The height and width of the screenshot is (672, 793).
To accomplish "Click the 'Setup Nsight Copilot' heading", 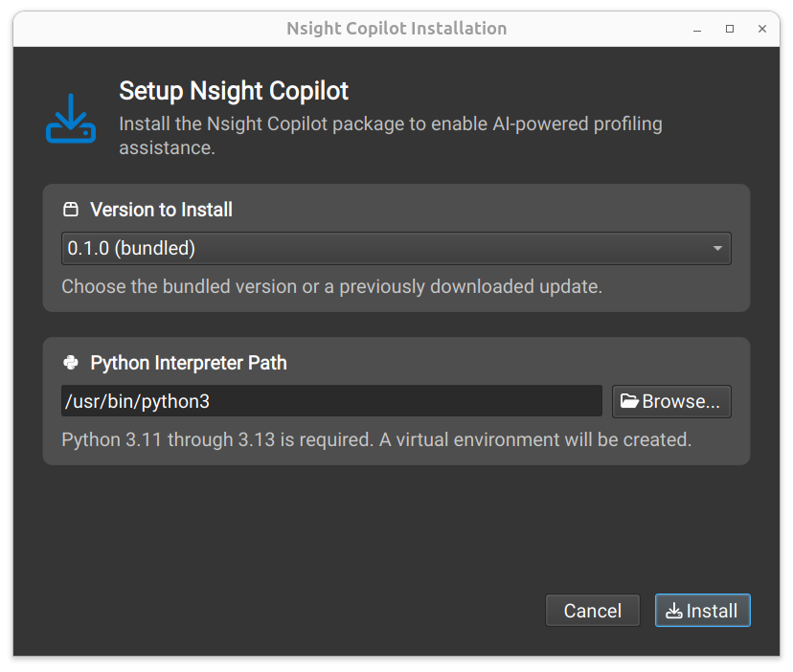I will click(234, 91).
